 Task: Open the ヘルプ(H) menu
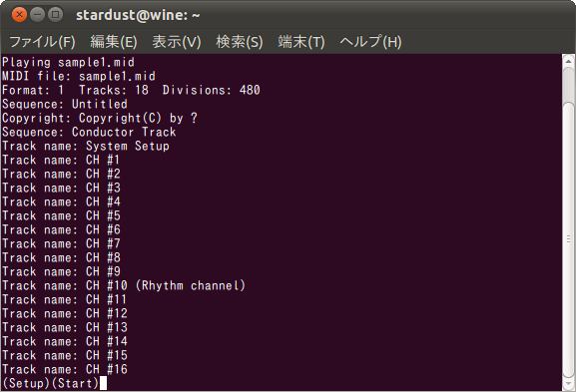coord(370,42)
